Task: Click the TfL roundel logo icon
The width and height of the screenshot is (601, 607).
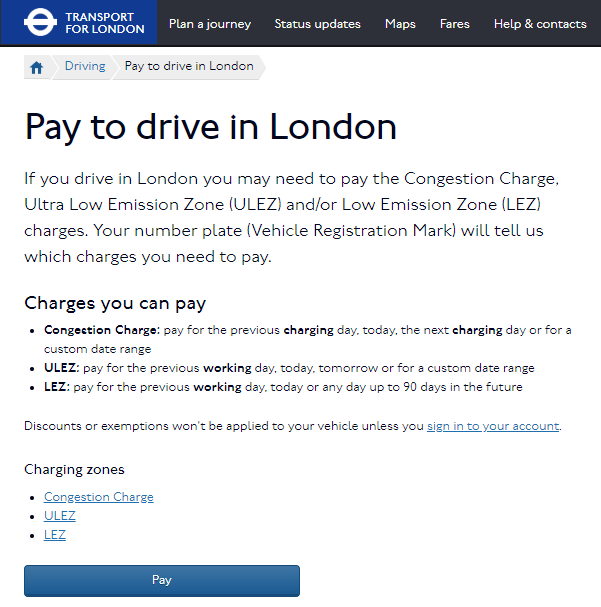Action: (x=40, y=22)
